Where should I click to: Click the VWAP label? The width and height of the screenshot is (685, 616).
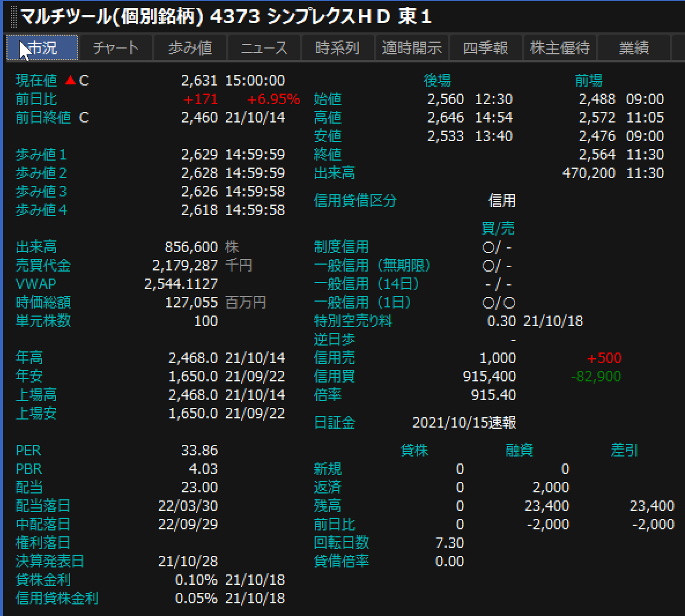click(36, 284)
